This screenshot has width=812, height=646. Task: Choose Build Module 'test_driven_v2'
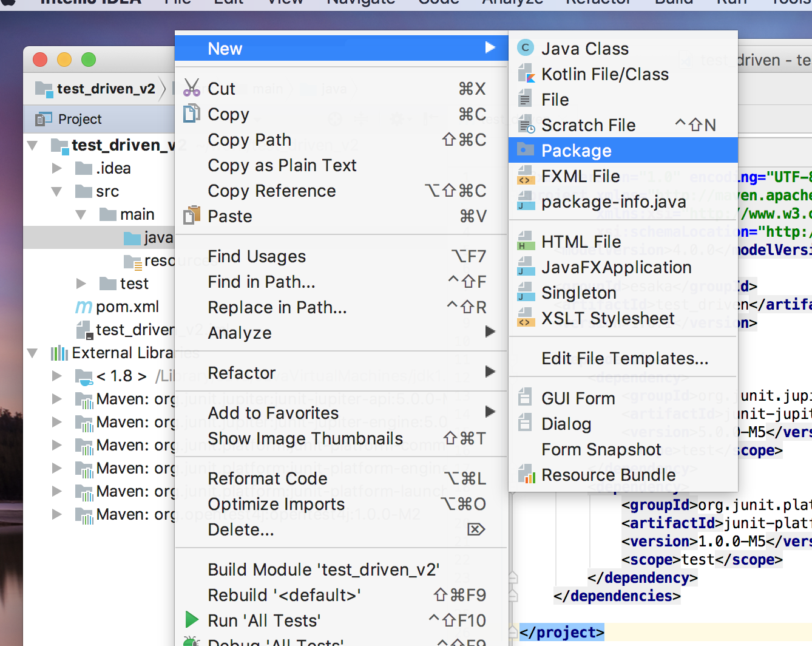pyautogui.click(x=341, y=569)
